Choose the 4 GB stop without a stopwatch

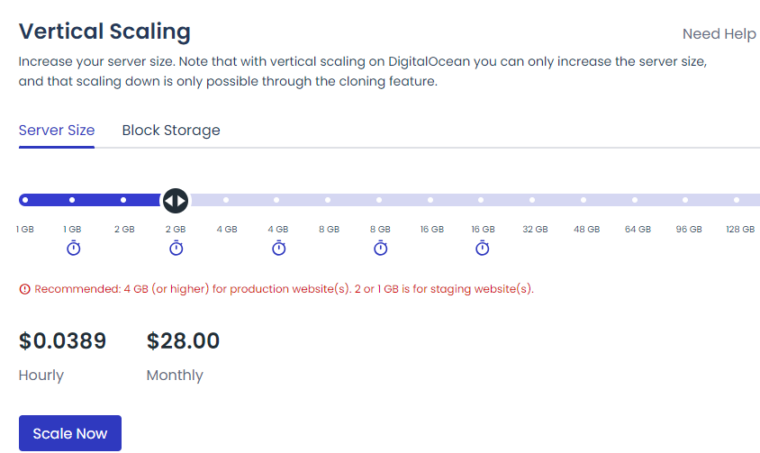(x=226, y=200)
